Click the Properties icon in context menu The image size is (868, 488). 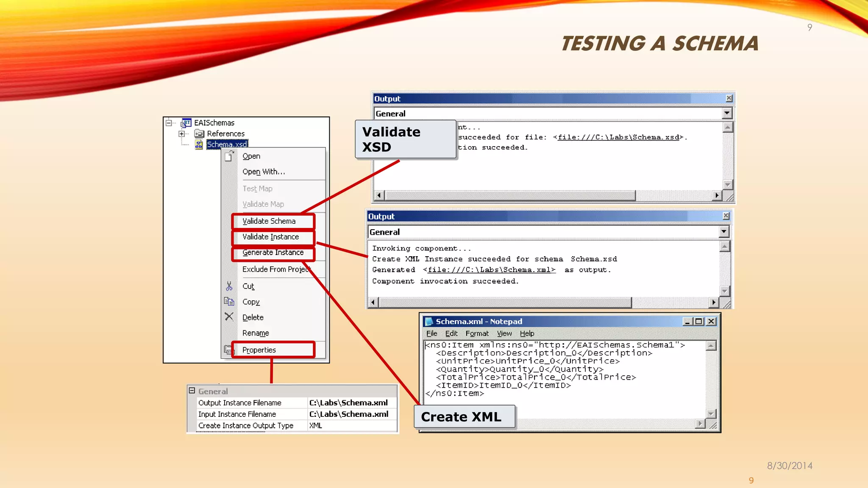(x=228, y=350)
